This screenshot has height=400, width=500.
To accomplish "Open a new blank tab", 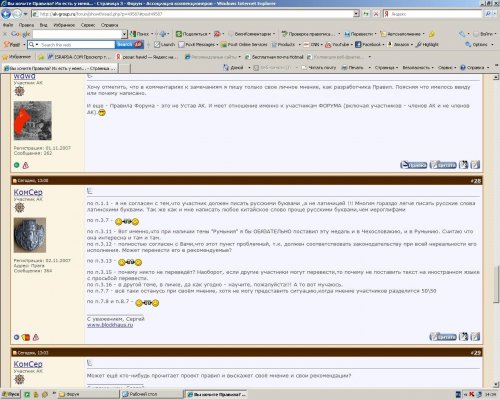I will [125, 68].
